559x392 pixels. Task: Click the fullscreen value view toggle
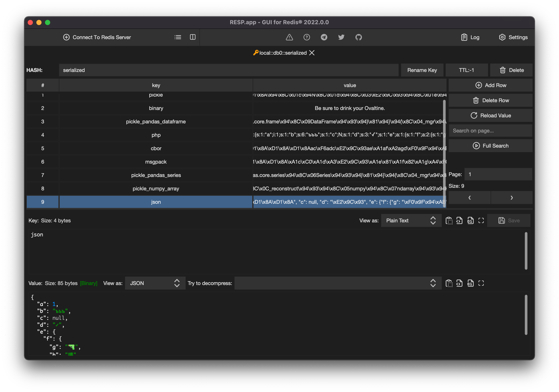click(481, 283)
